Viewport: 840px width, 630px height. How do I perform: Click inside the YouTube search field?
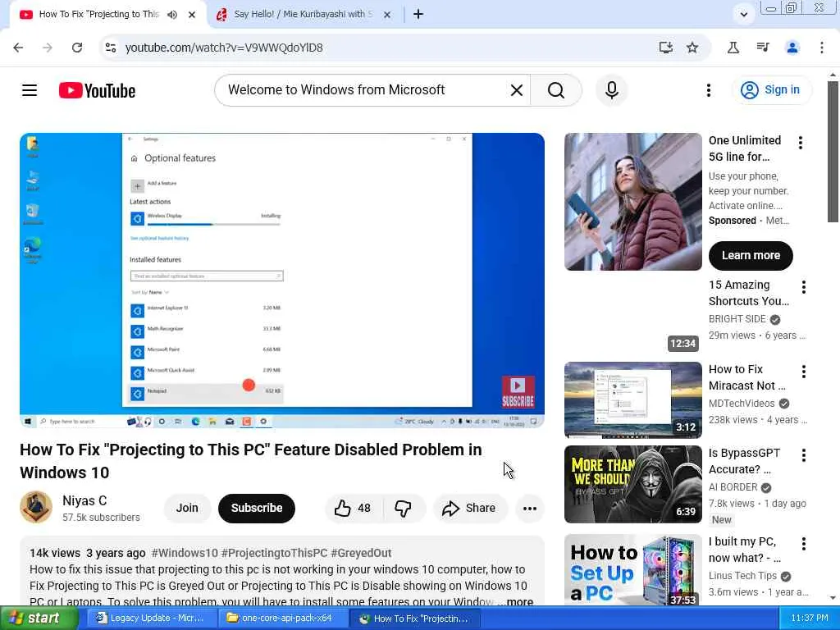click(364, 90)
